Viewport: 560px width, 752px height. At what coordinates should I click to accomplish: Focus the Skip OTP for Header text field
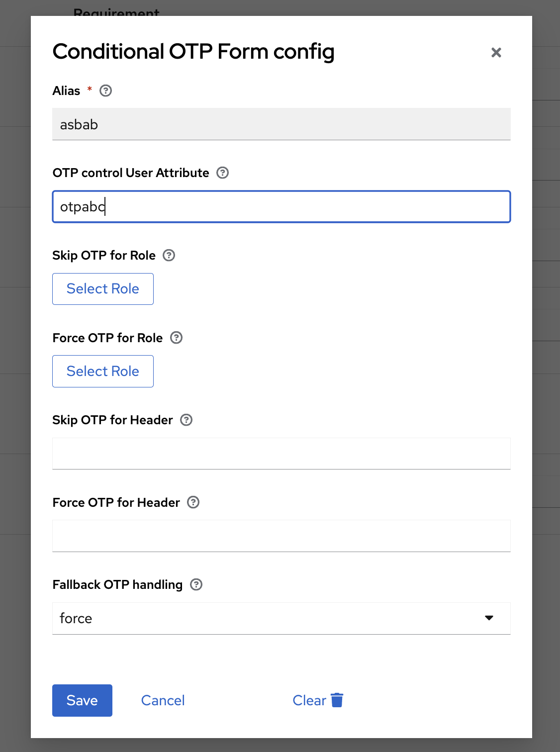[x=281, y=453]
